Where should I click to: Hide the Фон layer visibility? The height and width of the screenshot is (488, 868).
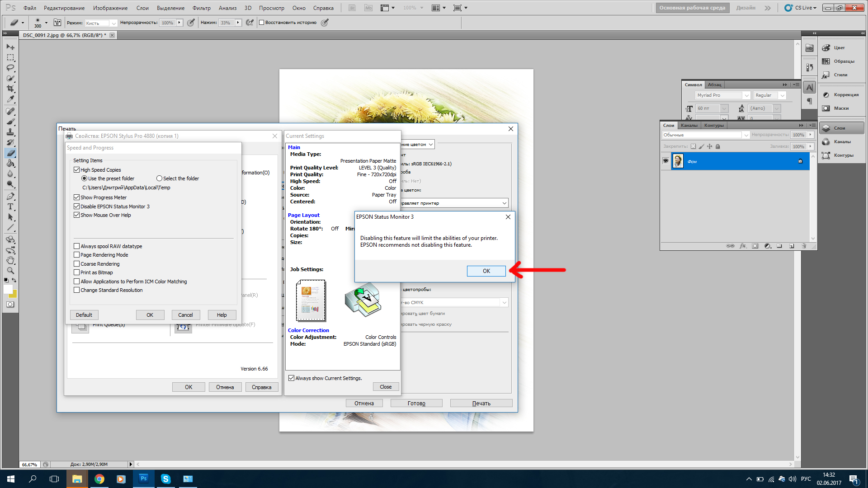[665, 161]
